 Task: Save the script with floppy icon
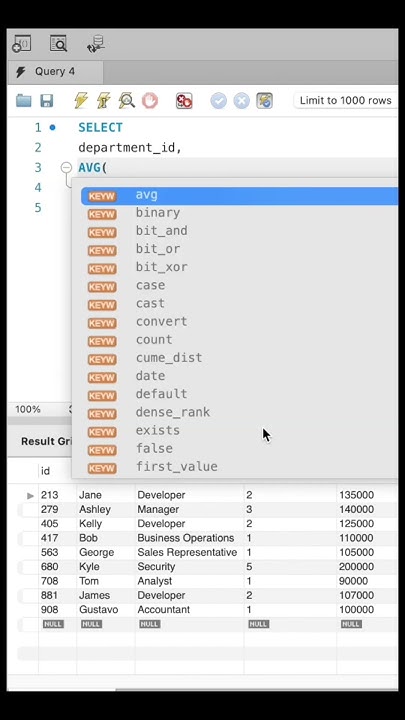46,101
